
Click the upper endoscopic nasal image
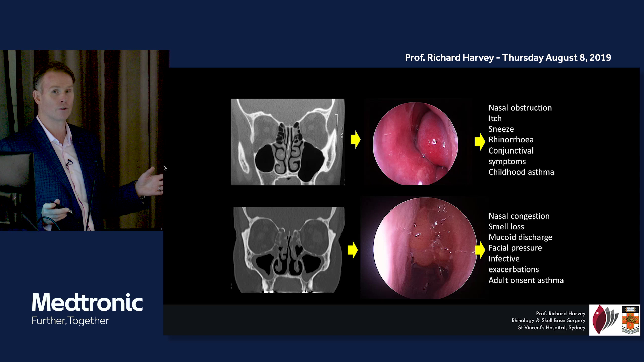coord(415,143)
